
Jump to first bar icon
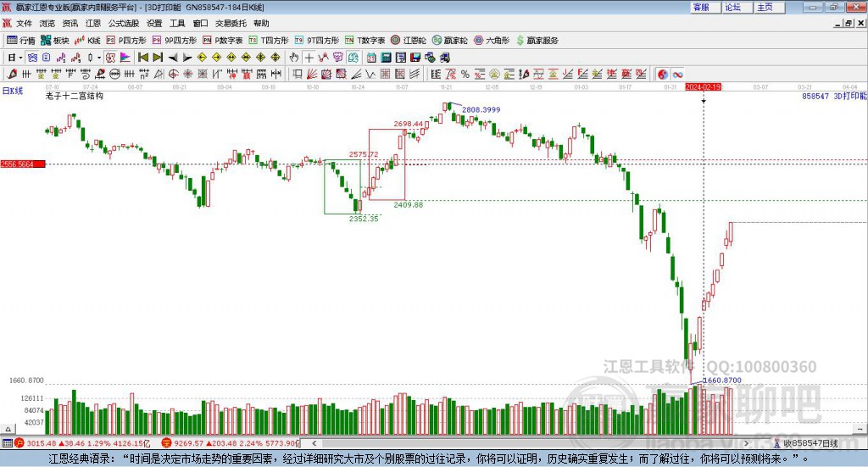142,58
